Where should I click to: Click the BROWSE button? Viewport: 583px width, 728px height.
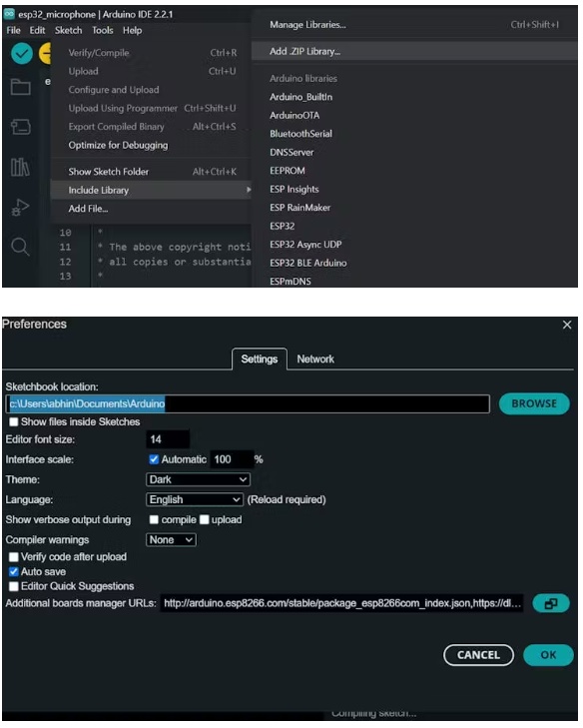coord(534,403)
